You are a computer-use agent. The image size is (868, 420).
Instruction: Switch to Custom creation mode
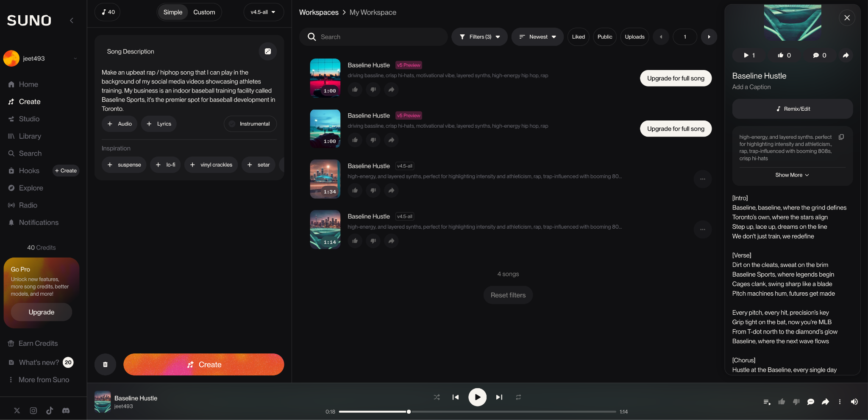coord(204,12)
